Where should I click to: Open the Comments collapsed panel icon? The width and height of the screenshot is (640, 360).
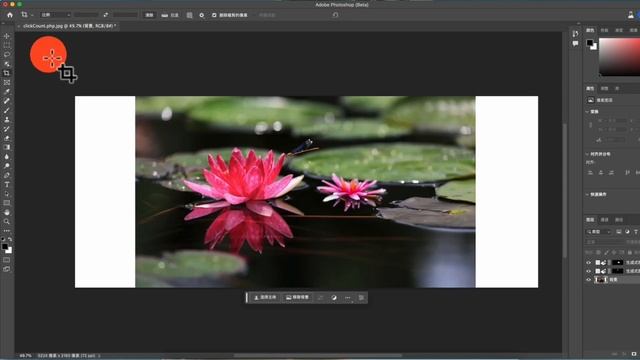pos(575,43)
